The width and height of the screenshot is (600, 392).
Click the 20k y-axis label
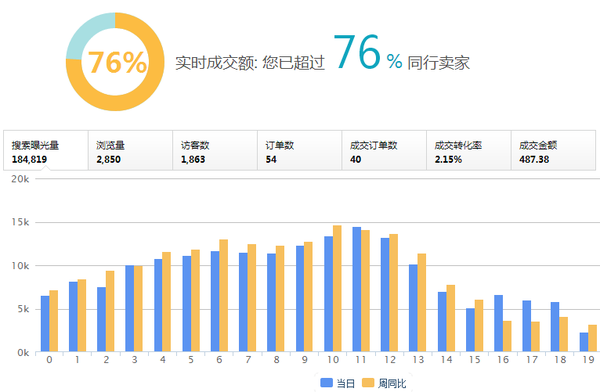(x=20, y=179)
